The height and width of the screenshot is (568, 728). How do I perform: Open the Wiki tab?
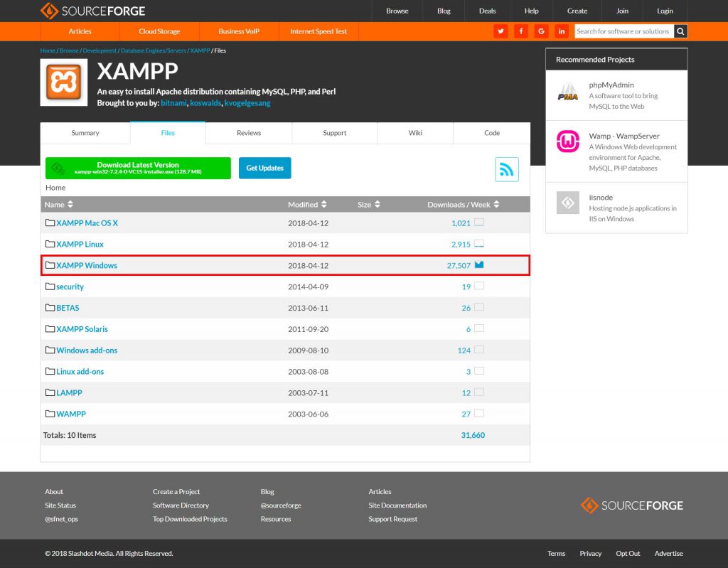click(x=415, y=133)
